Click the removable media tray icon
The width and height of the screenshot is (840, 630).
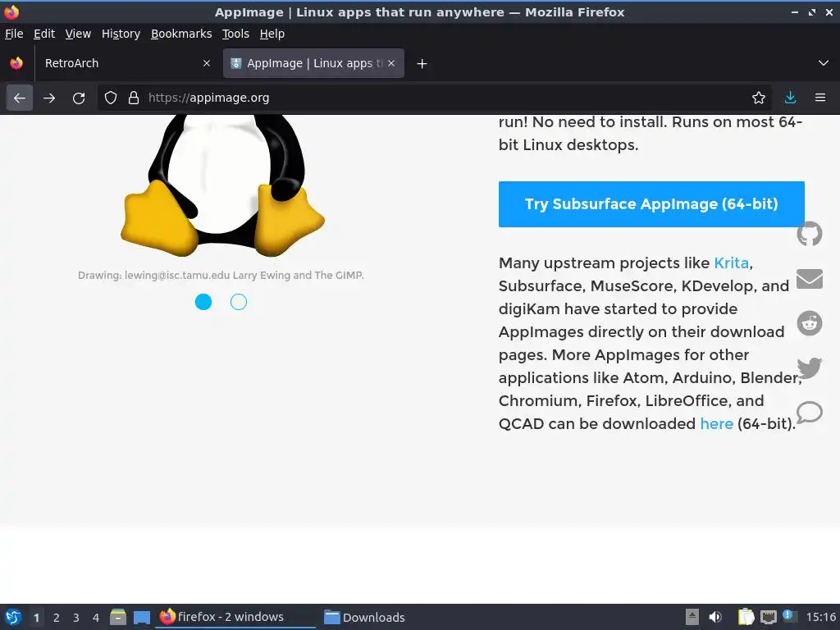[692, 617]
